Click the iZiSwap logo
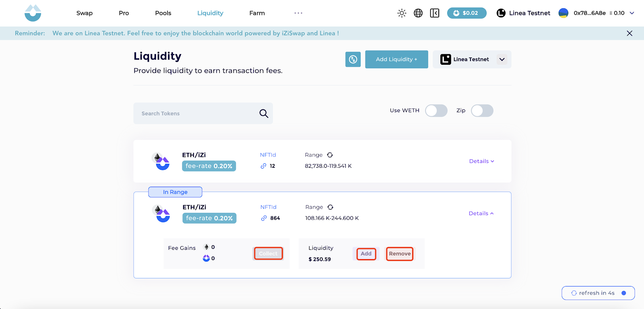This screenshot has height=309, width=644. point(33,13)
